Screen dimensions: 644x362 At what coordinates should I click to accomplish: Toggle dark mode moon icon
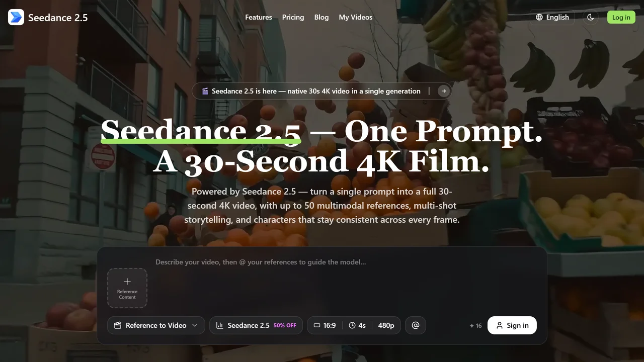click(x=591, y=17)
